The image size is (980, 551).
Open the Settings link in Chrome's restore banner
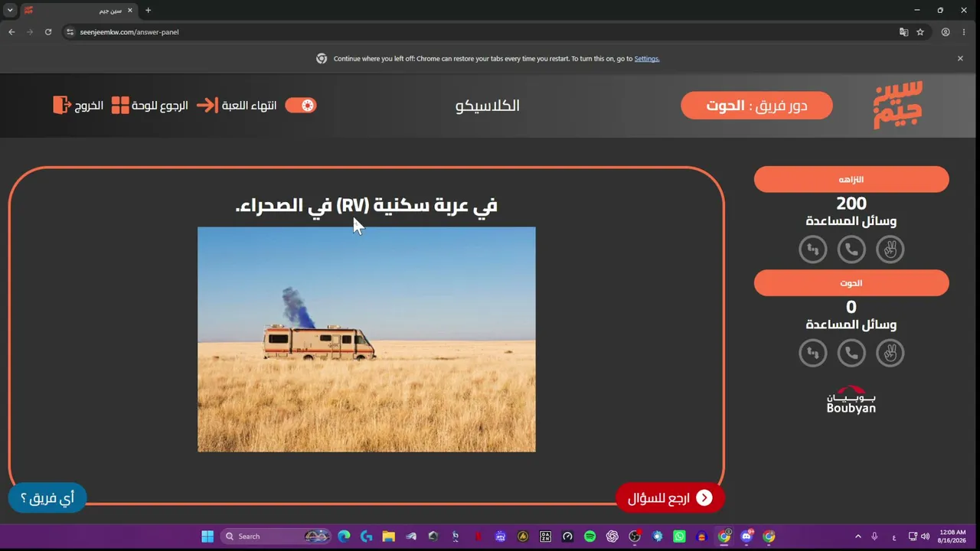coord(647,59)
